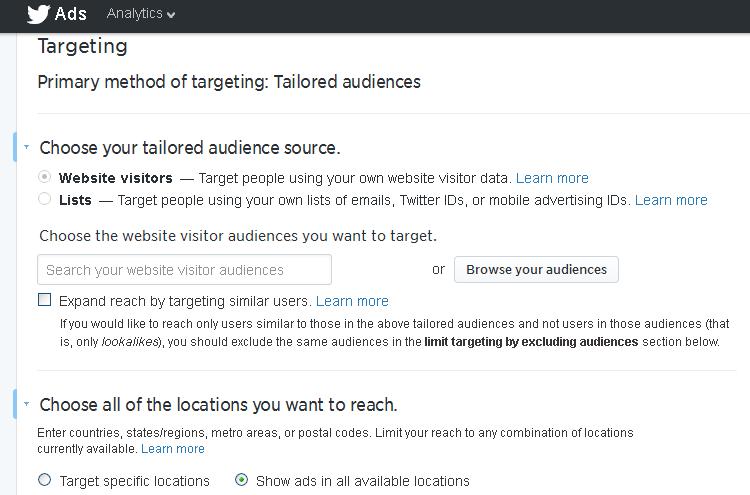The height and width of the screenshot is (495, 750).
Task: Click the Choose all of the locations heading
Action: tap(218, 405)
